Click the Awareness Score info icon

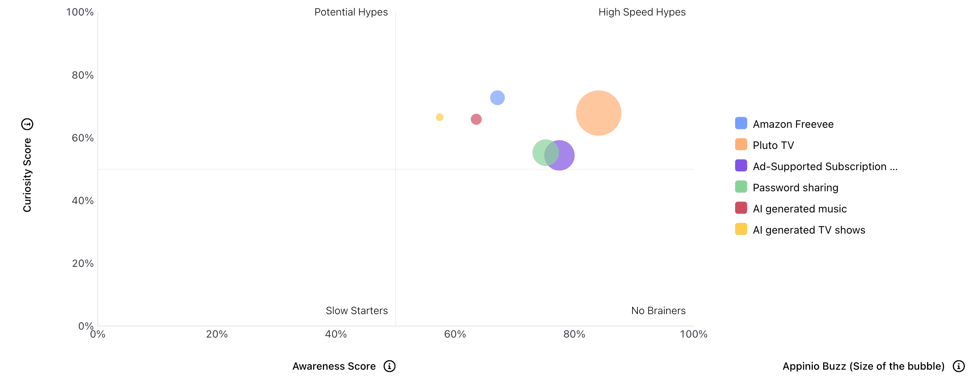pyautogui.click(x=389, y=366)
